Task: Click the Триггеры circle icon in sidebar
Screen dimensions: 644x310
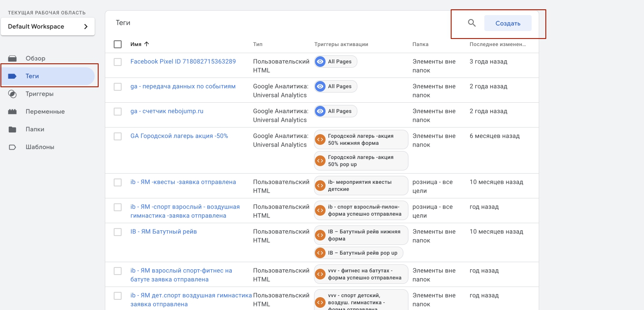Action: coord(12,94)
